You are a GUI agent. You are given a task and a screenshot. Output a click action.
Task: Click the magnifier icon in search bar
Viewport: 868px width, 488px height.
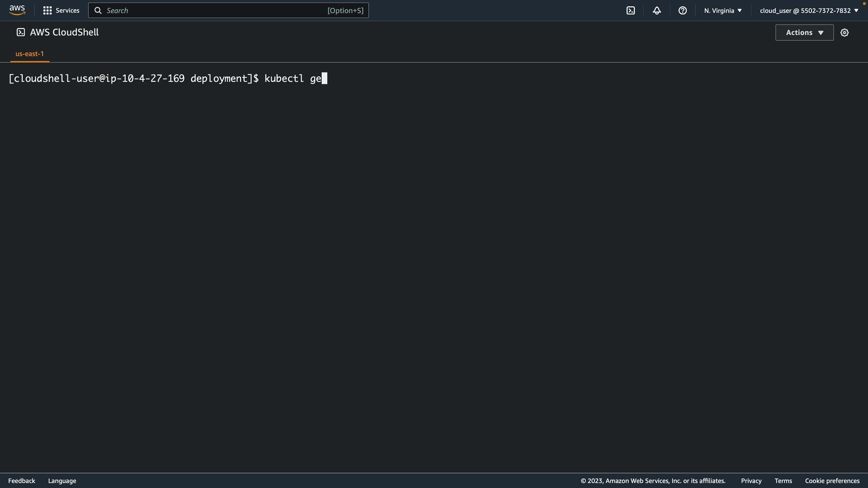pos(98,10)
